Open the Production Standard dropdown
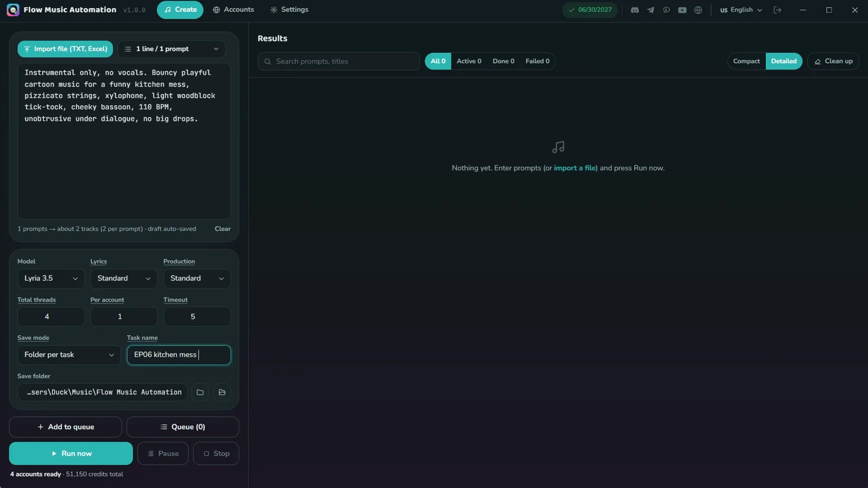The width and height of the screenshot is (868, 488). tap(197, 279)
